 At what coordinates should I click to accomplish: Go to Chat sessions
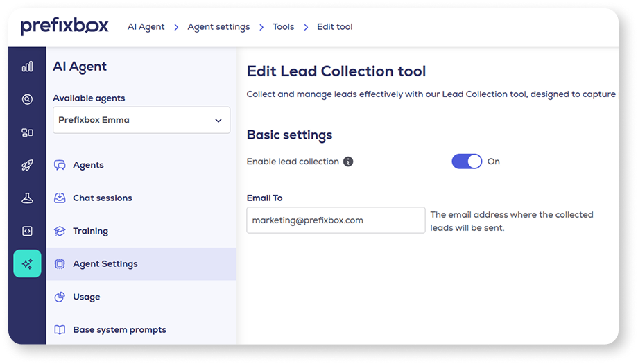point(141,198)
